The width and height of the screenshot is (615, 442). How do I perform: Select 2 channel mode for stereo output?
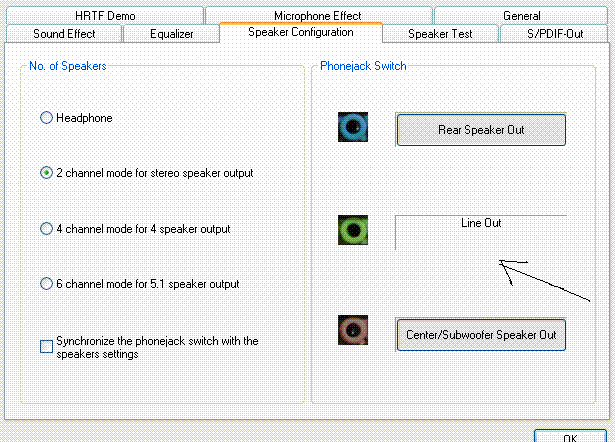[x=46, y=173]
